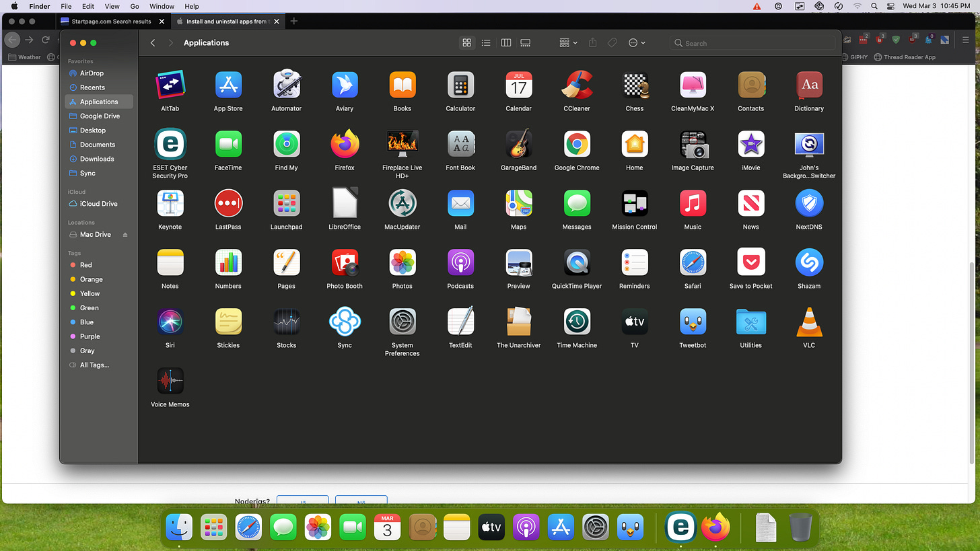The image size is (980, 551).
Task: Select Fireplace Live HD+ icon
Action: (403, 144)
